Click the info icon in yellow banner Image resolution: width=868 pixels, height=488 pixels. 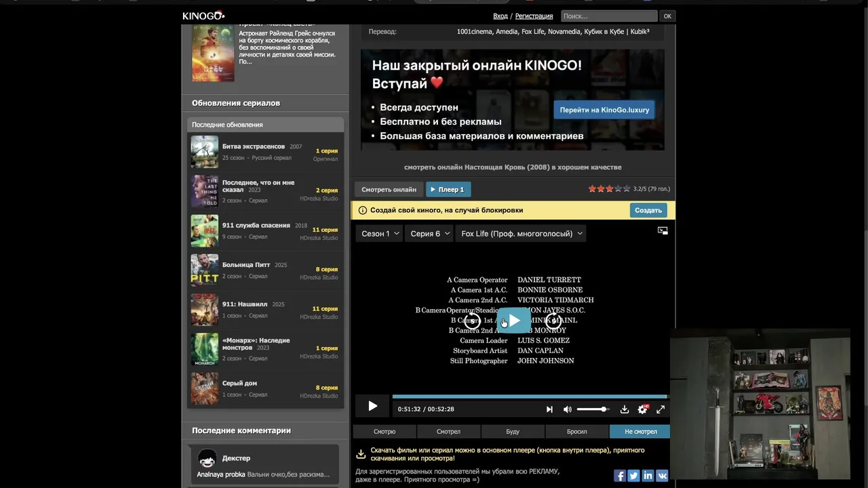(x=363, y=210)
